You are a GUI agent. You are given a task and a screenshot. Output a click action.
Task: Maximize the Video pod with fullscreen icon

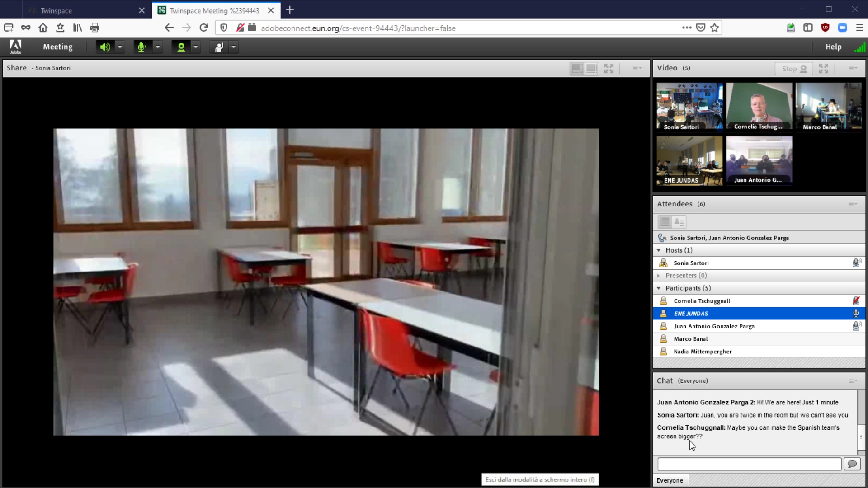pos(823,69)
